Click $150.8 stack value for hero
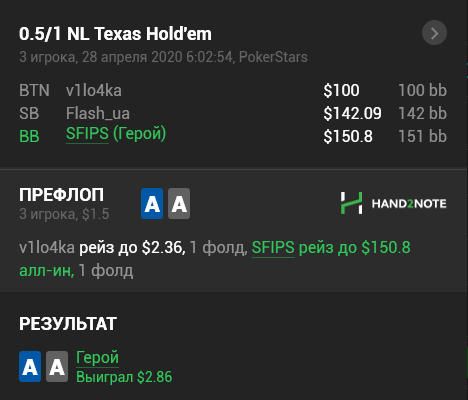 (x=348, y=136)
